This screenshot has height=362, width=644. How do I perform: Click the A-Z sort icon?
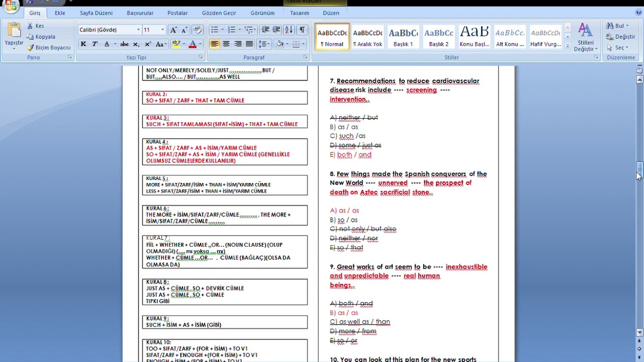289,30
